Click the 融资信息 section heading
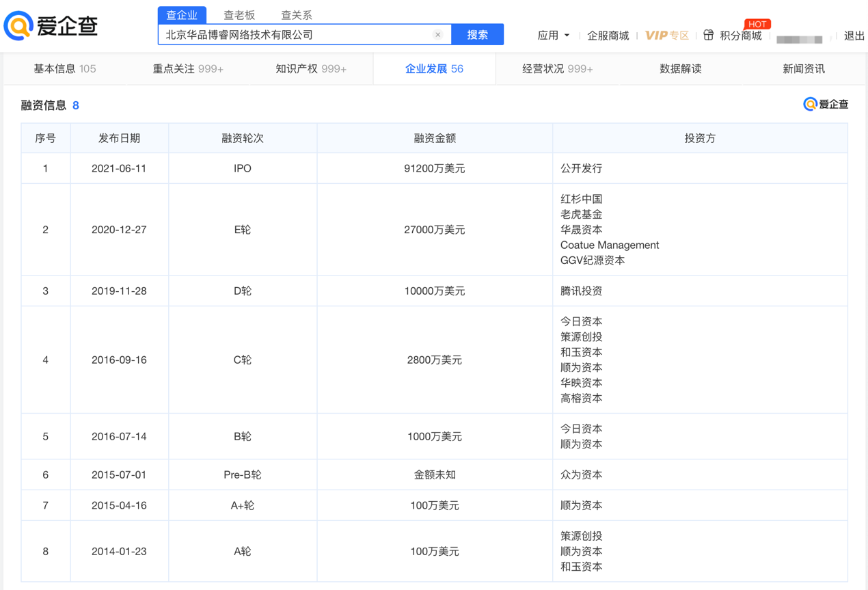The height and width of the screenshot is (590, 868). point(44,105)
